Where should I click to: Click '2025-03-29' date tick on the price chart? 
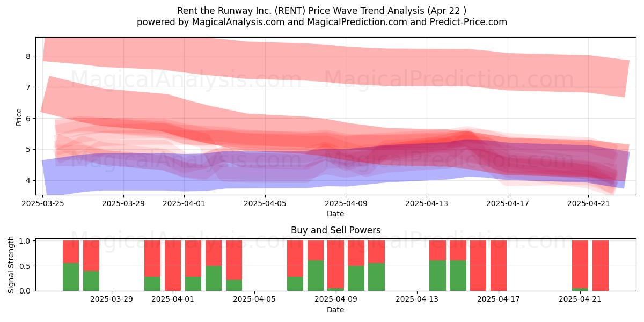123,203
